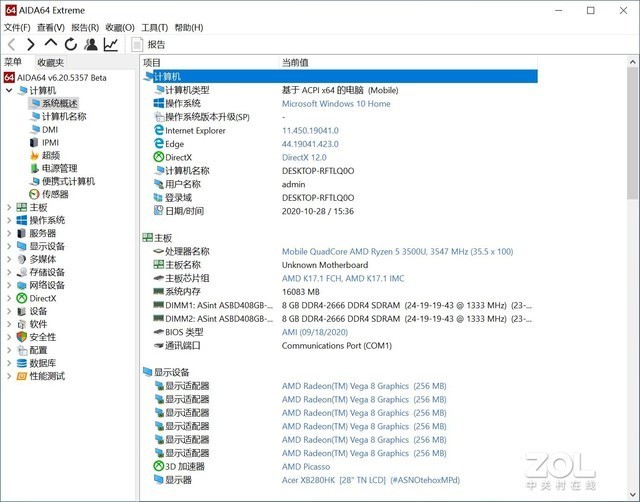This screenshot has width=640, height=502.
Task: Open the Microsoft Windows 10 Home link
Action: click(x=336, y=104)
